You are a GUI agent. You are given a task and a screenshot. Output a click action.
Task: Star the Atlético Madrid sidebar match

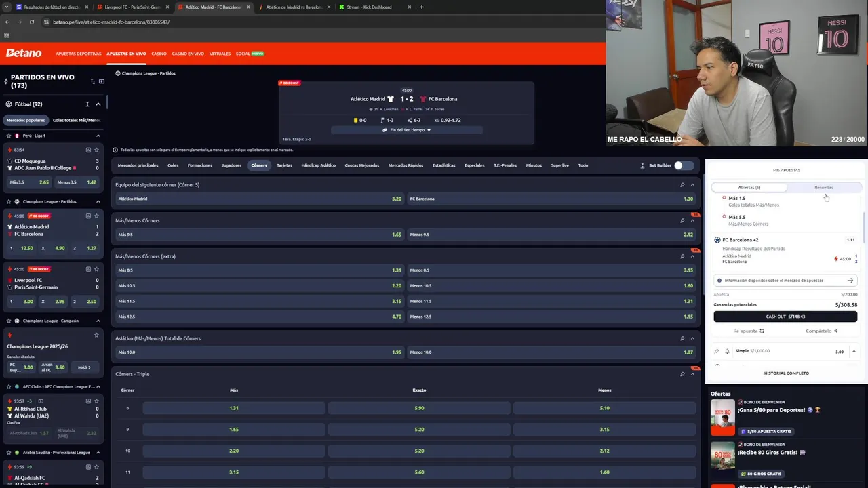pyautogui.click(x=96, y=216)
